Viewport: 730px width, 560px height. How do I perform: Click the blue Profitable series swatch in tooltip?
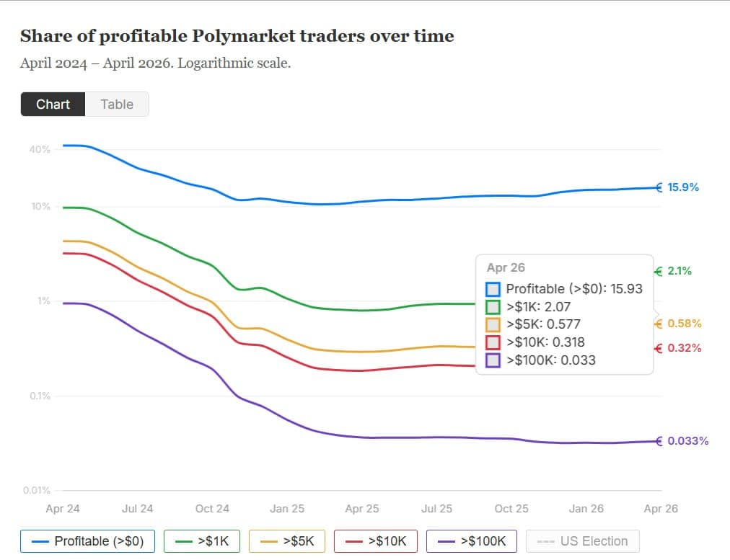click(x=493, y=289)
